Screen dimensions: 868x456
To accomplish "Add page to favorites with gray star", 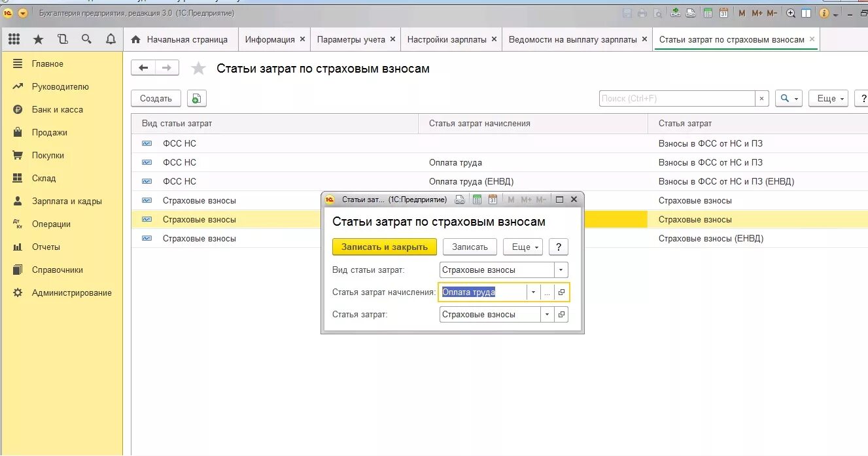I will 198,69.
